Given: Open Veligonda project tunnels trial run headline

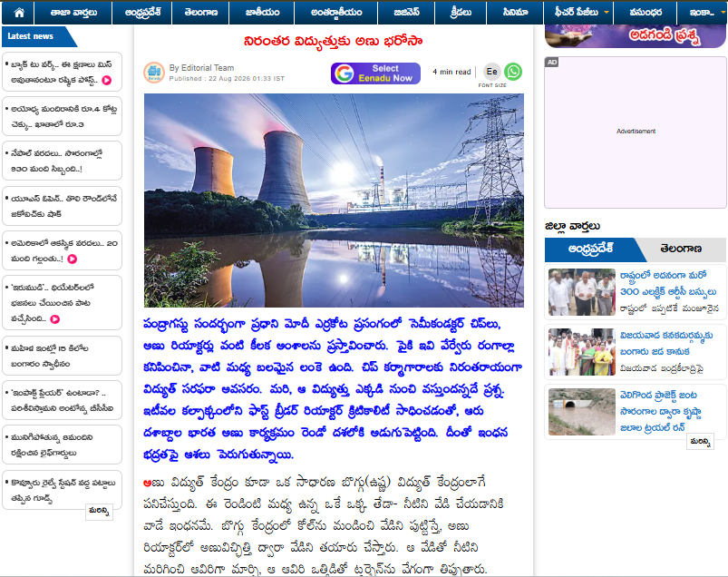Looking at the screenshot, I should coord(661,411).
